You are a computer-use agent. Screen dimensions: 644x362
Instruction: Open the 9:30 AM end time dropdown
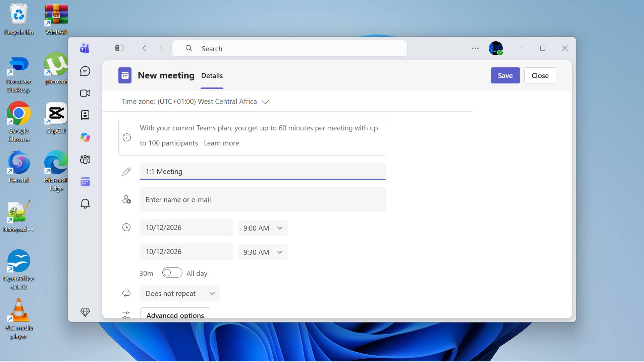tap(263, 252)
